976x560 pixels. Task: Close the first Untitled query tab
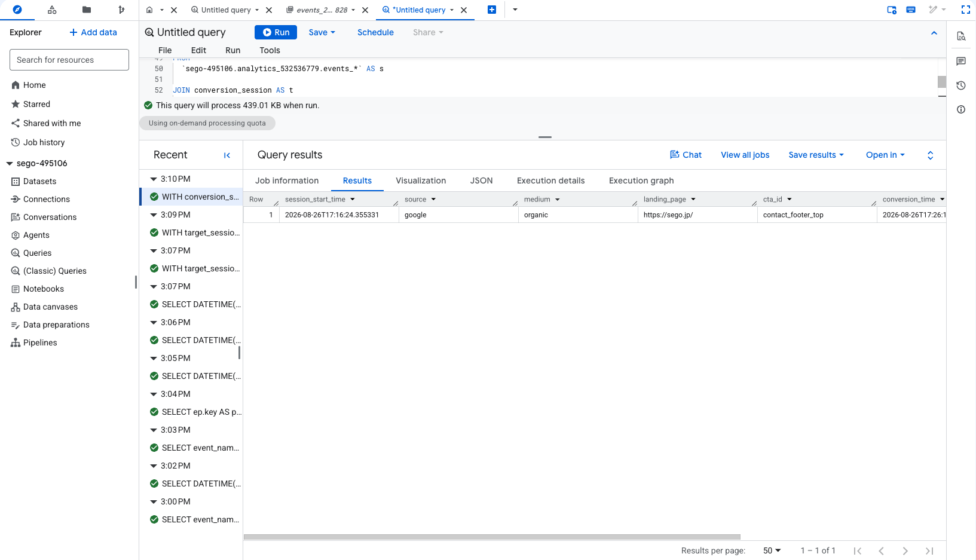[x=269, y=10]
